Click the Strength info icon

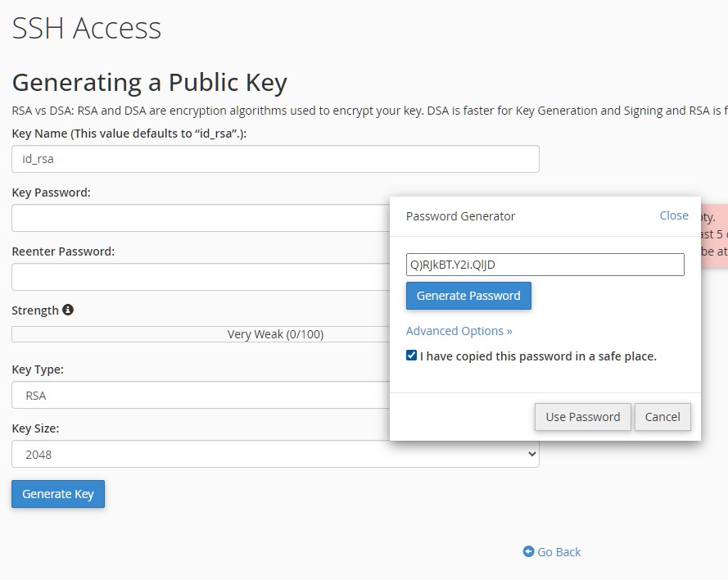(x=68, y=310)
